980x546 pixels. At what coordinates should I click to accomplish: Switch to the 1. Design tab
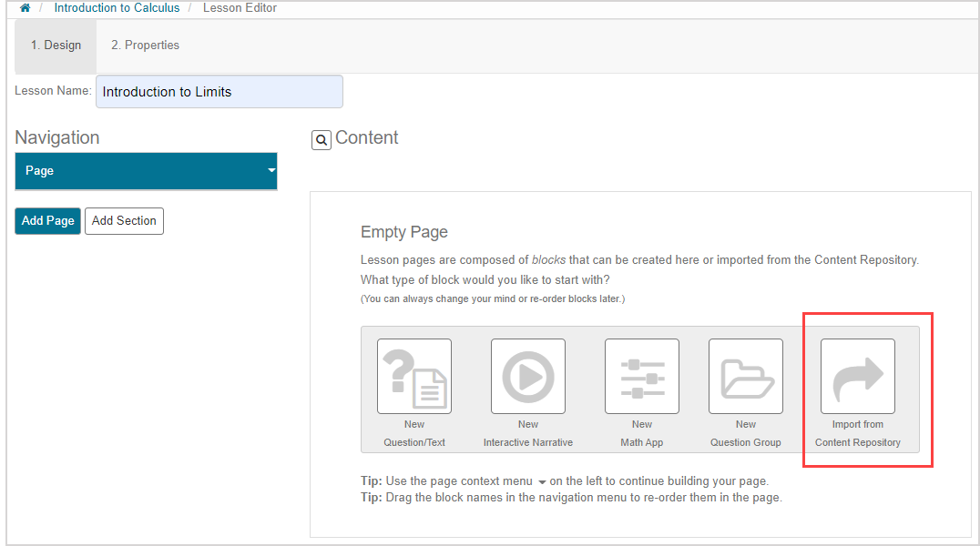pos(56,45)
